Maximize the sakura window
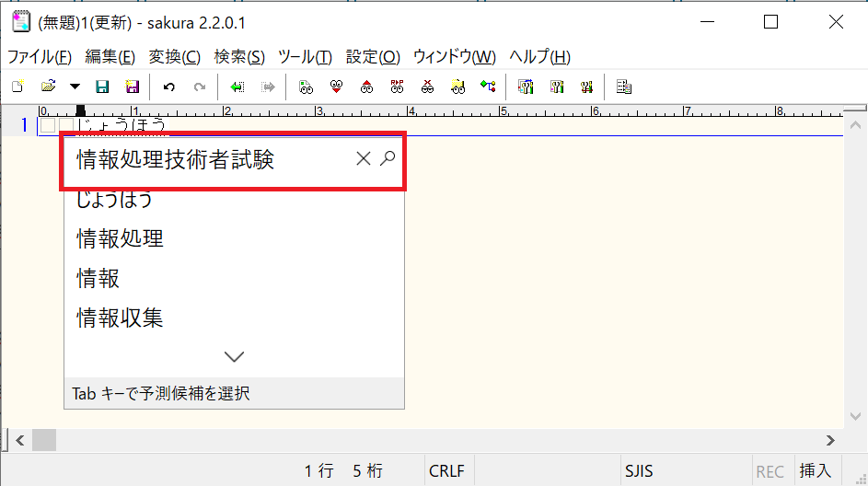 click(x=770, y=22)
